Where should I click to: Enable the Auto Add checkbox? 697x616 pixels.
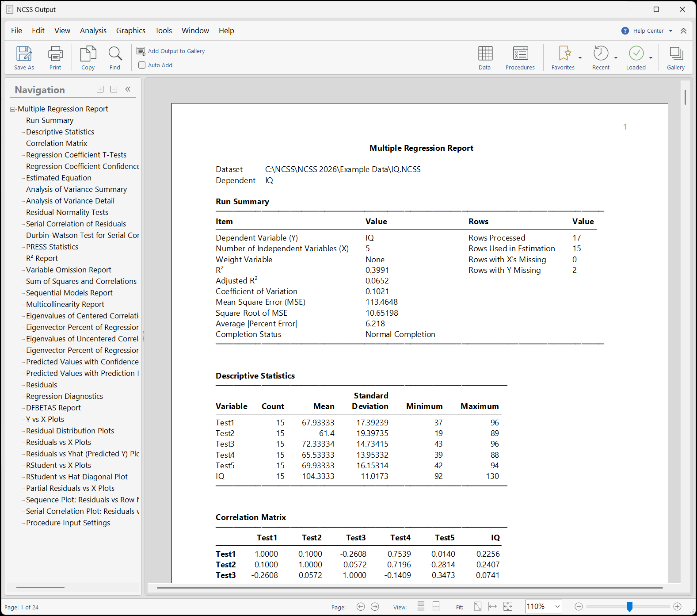pyautogui.click(x=142, y=65)
